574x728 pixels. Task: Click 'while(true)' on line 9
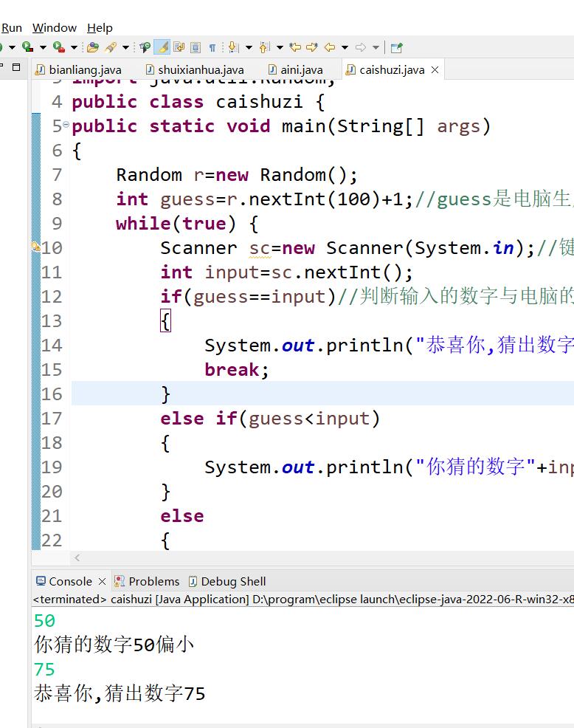click(x=177, y=224)
